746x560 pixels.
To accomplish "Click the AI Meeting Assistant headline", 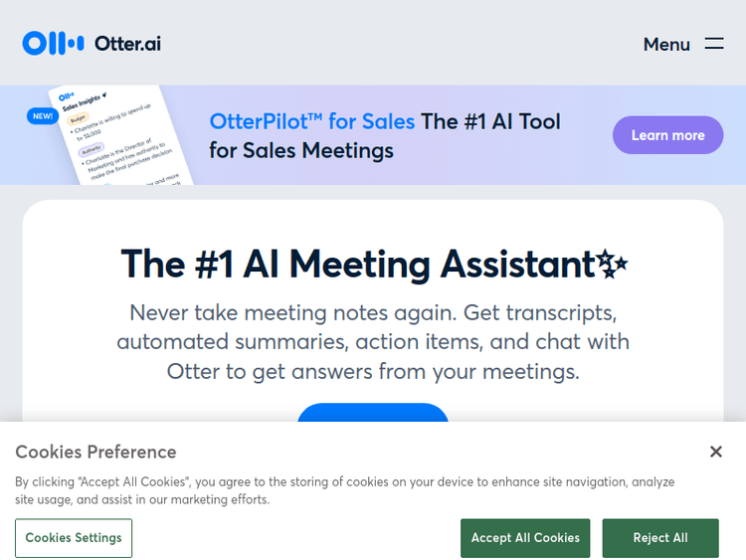I will 358,265.
